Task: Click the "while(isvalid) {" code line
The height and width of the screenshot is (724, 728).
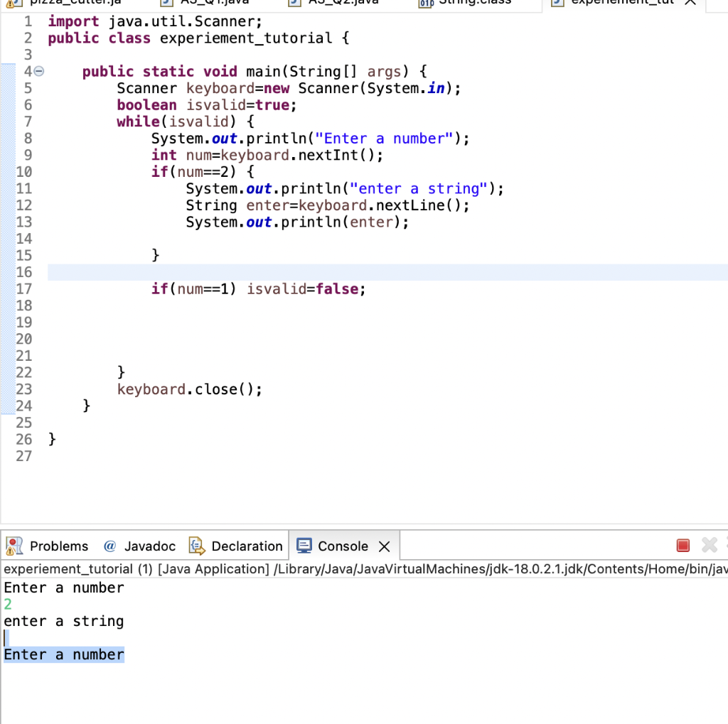Action: (x=186, y=121)
